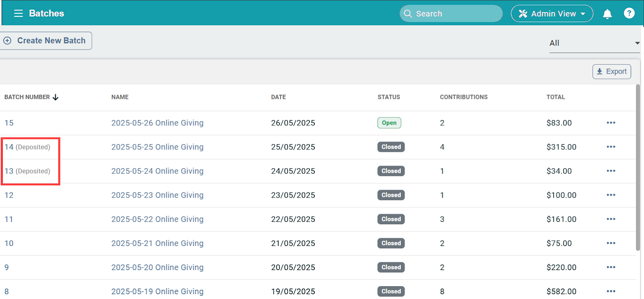Viewport: 644px width, 299px height.
Task: Open 2025-05-25 Online Giving batch
Action: coord(157,147)
